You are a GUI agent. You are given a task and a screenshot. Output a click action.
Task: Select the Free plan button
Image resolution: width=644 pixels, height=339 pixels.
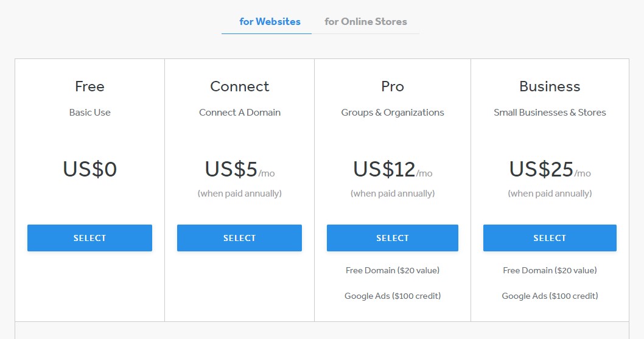click(x=89, y=238)
